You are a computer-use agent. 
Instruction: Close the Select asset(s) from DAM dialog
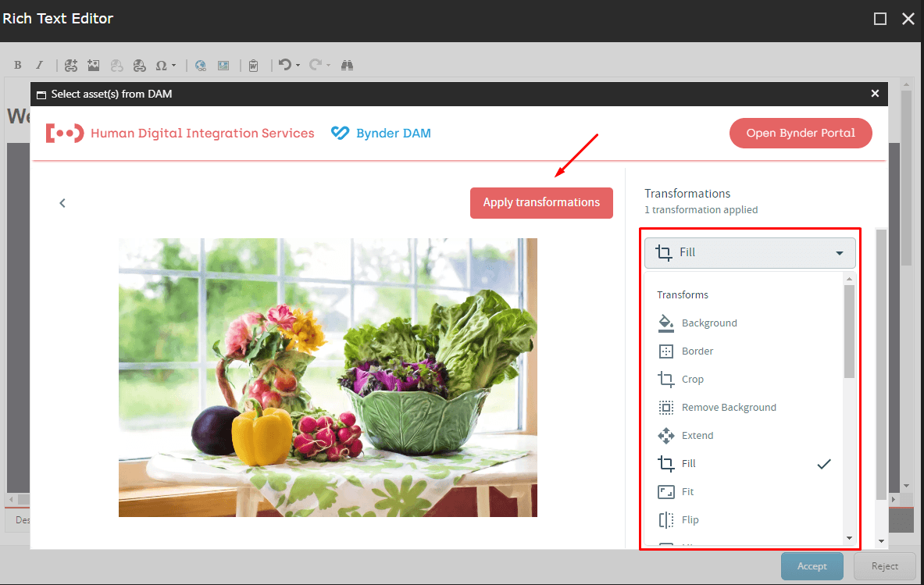tap(875, 94)
